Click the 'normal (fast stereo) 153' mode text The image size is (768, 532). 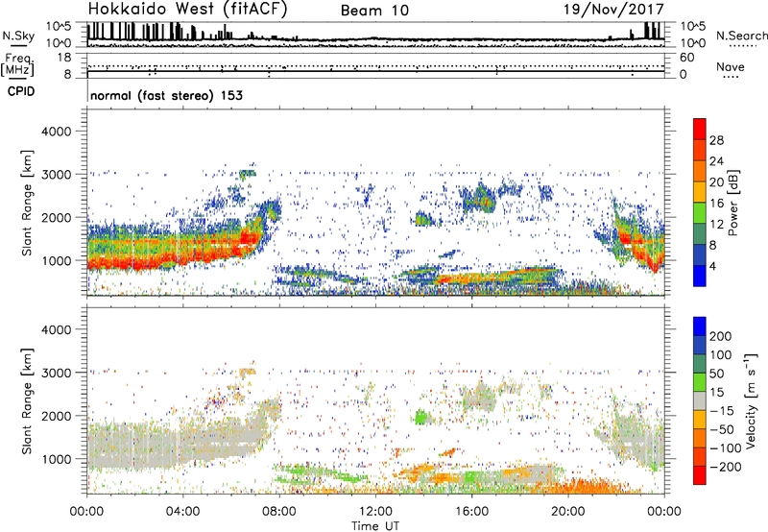(166, 95)
